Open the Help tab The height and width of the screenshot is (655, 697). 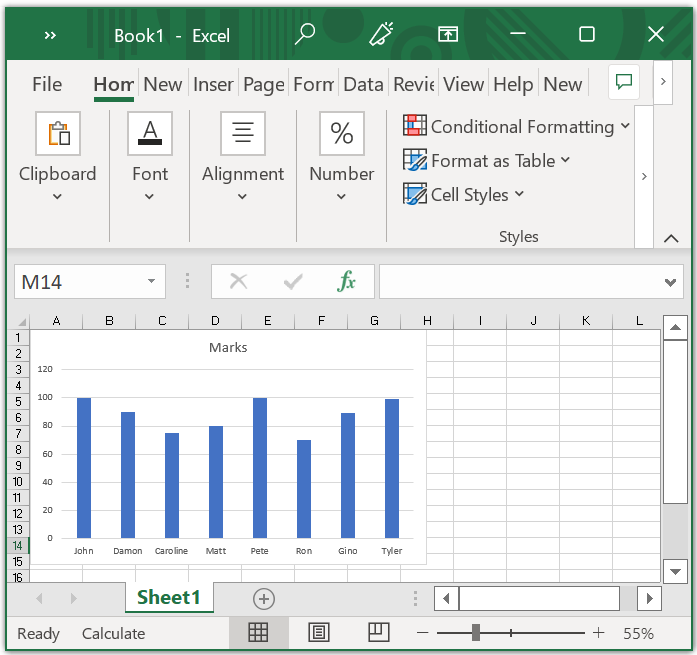click(513, 84)
